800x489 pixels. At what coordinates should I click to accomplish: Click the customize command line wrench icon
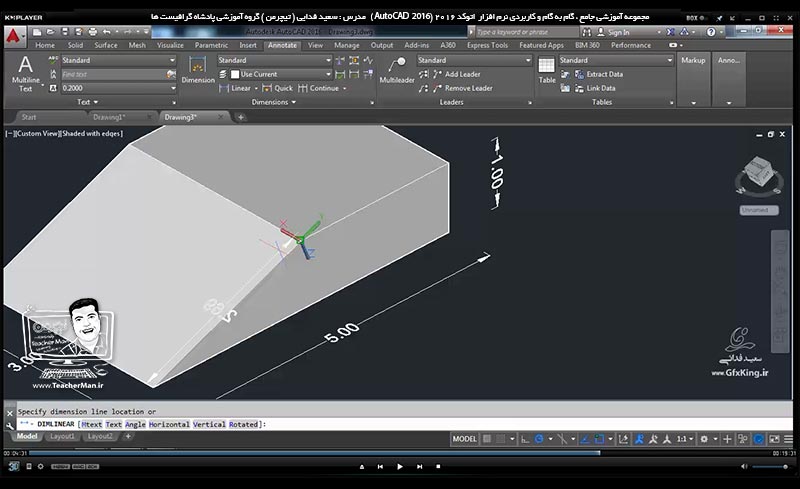[10, 425]
